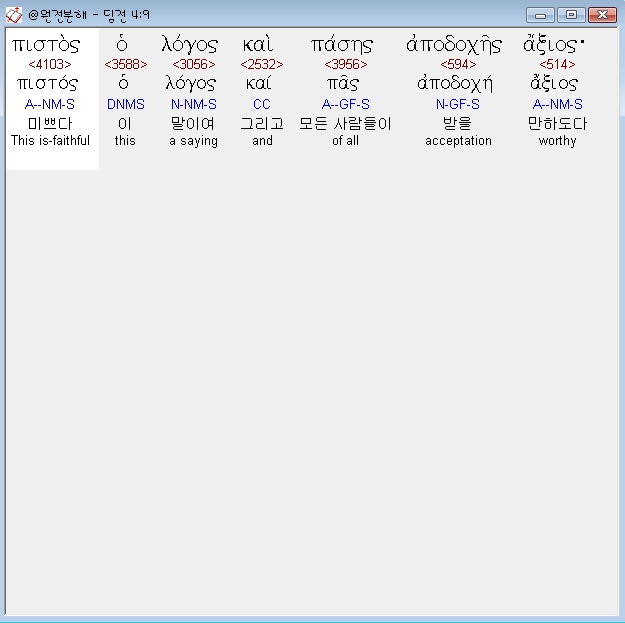Click the Korean gloss 그리고
The height and width of the screenshot is (623, 625).
click(x=262, y=124)
